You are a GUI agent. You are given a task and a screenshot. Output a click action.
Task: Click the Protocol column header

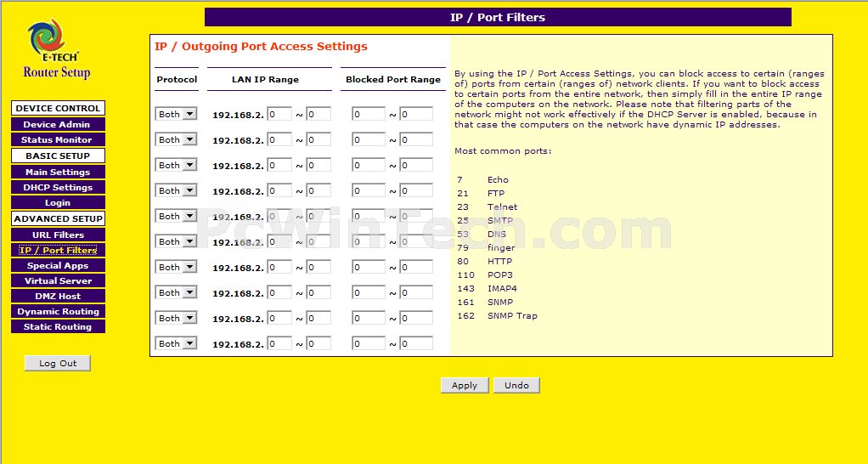pos(177,79)
